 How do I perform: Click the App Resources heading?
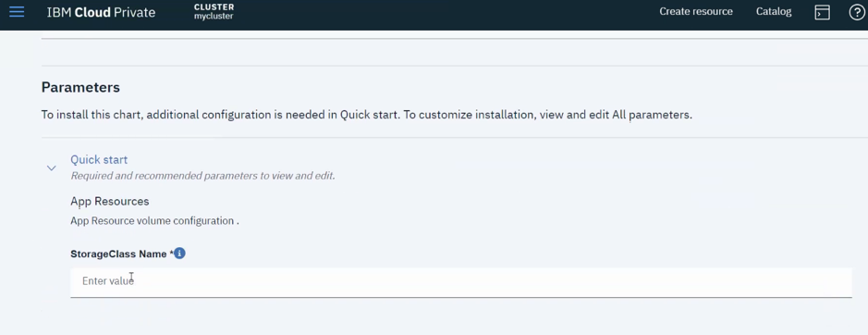tap(110, 202)
